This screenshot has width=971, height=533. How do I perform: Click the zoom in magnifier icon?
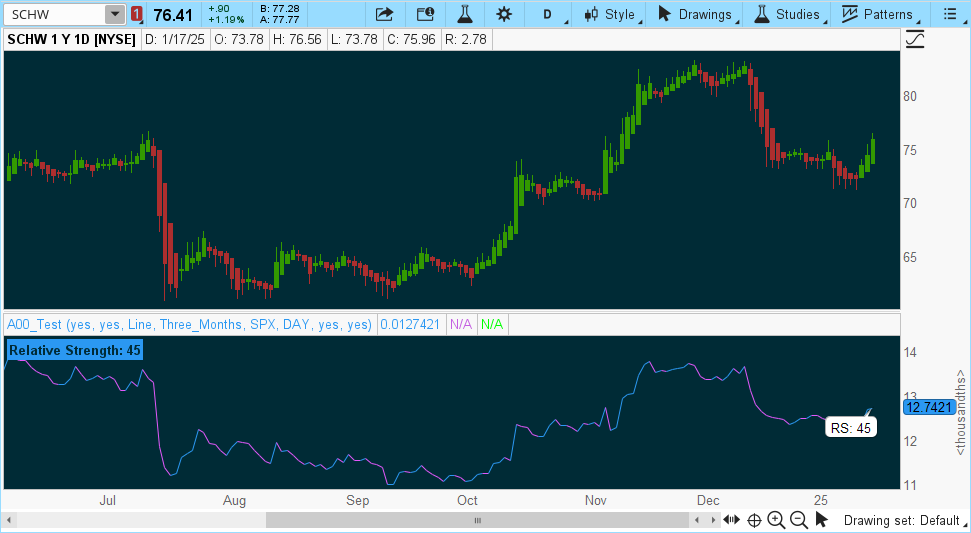[776, 520]
